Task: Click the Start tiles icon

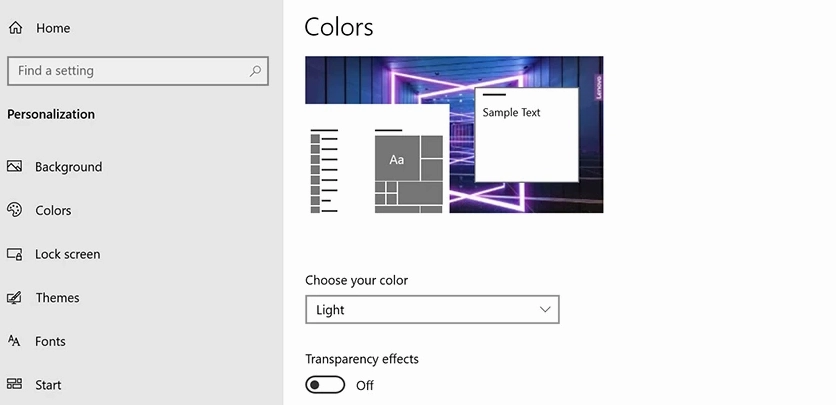Action: coord(15,385)
